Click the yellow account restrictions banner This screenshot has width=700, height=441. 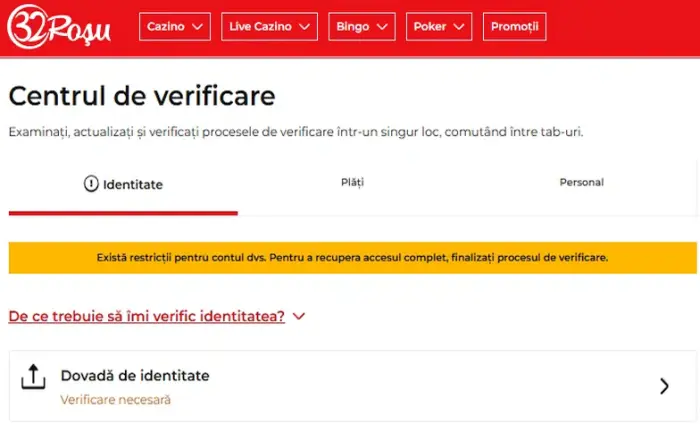pos(353,258)
